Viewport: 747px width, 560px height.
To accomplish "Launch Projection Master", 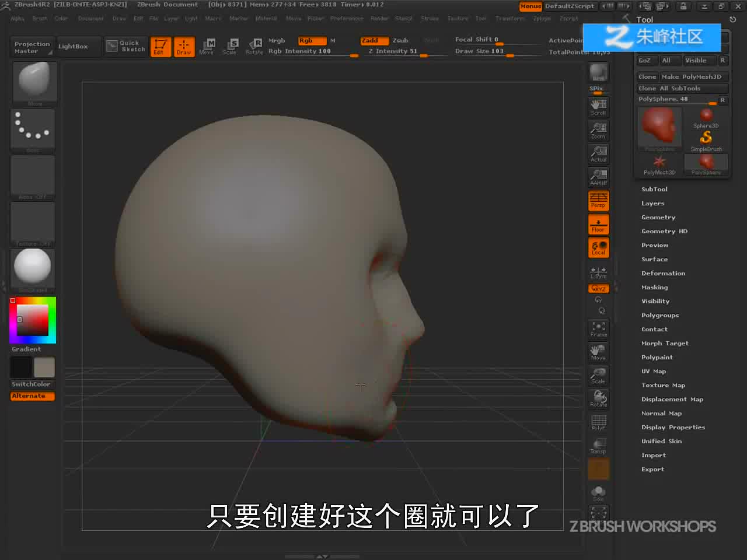I will click(32, 47).
